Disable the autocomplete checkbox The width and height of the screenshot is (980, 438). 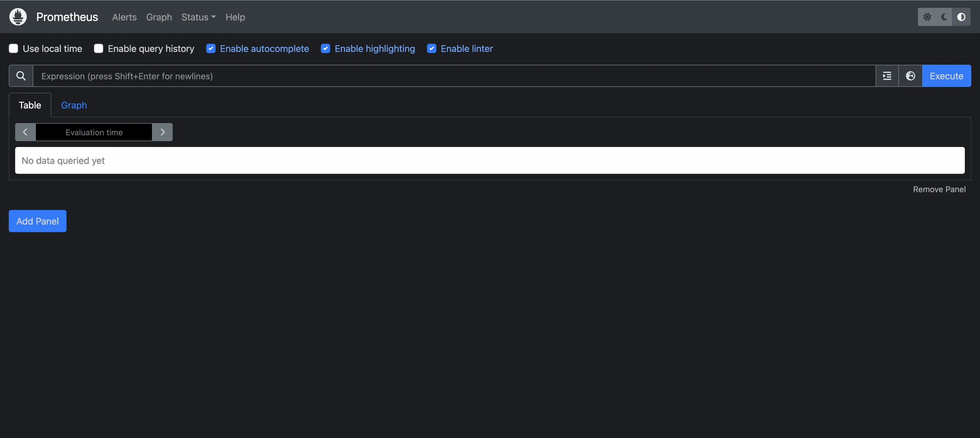pyautogui.click(x=211, y=49)
